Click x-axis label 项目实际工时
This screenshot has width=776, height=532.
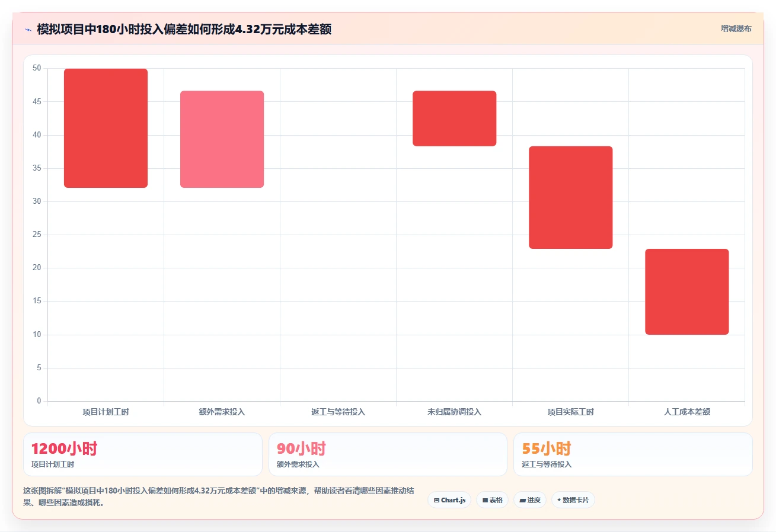tap(570, 412)
